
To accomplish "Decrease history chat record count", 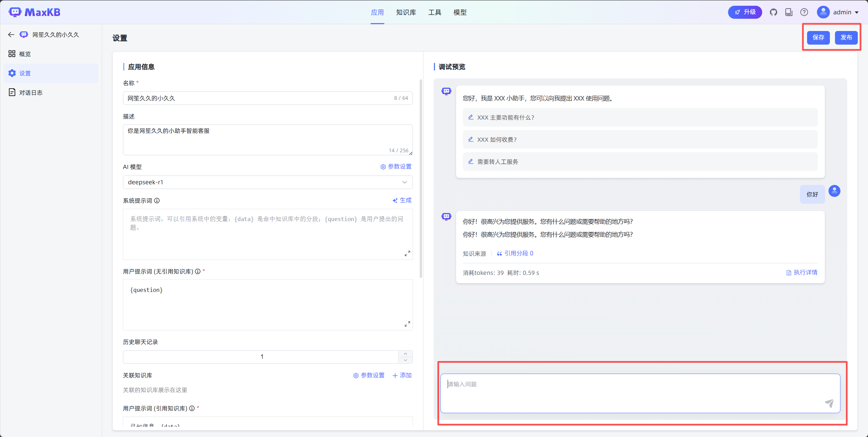I will (405, 360).
